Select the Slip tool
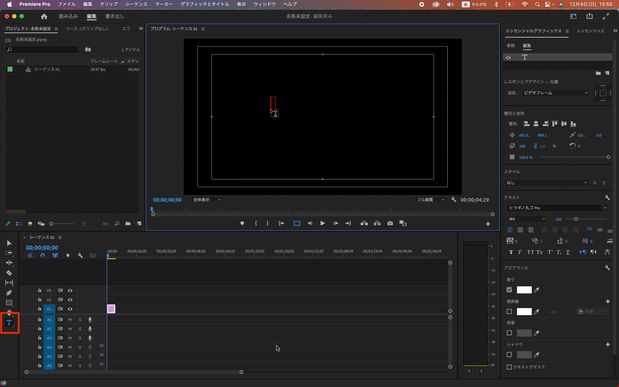 [9, 283]
